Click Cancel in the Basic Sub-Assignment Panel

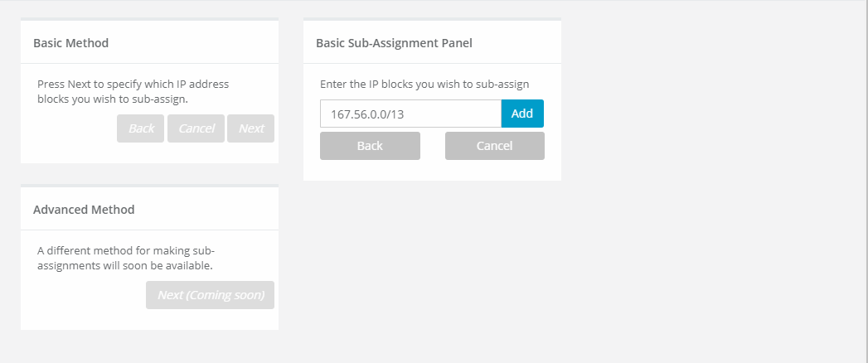(495, 146)
